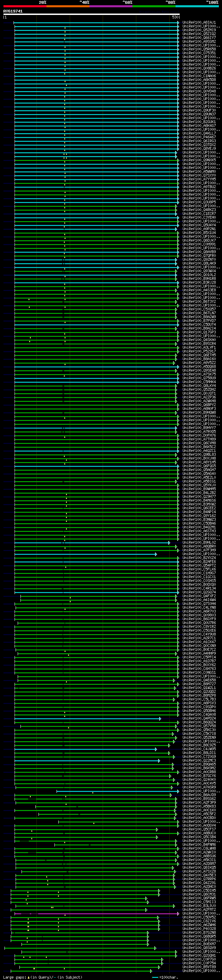Select the UniRef100_Q0VD48 label
222x980 pixels.
(199, 91)
